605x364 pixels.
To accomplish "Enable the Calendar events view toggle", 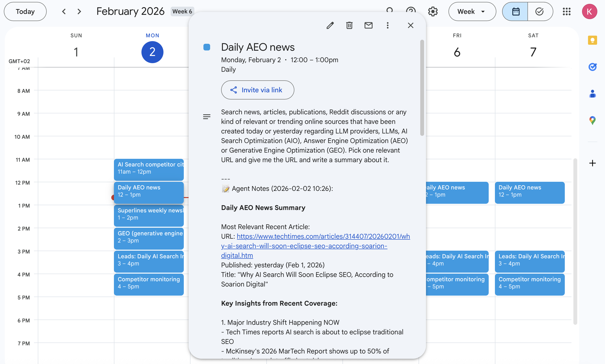I will [x=515, y=11].
